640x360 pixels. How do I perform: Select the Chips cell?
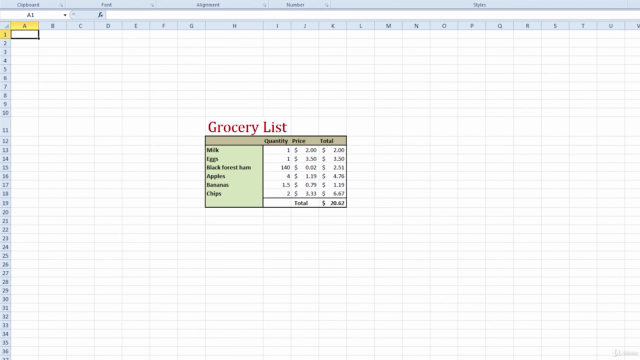pyautogui.click(x=234, y=193)
